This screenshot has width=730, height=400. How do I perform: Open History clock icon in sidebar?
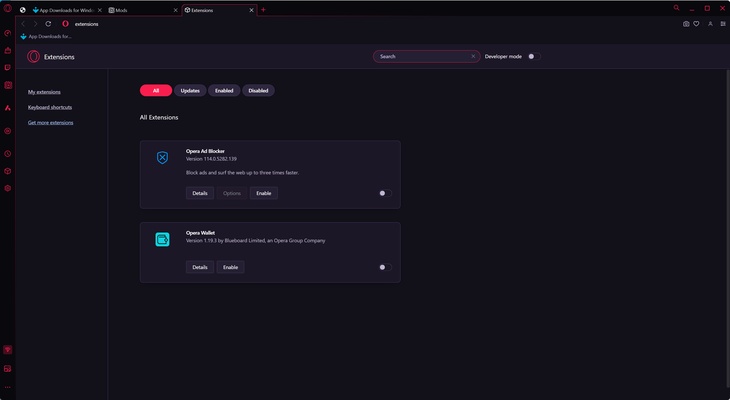[7, 154]
